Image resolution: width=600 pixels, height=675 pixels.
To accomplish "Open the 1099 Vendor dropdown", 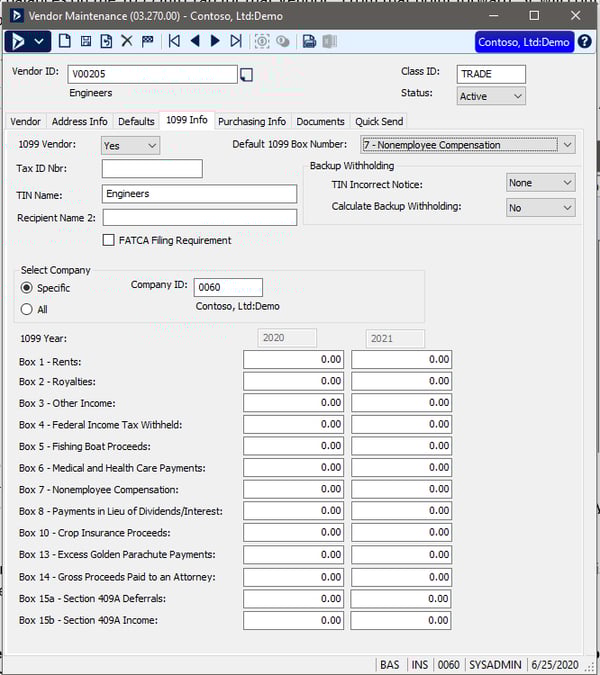I will (130, 146).
